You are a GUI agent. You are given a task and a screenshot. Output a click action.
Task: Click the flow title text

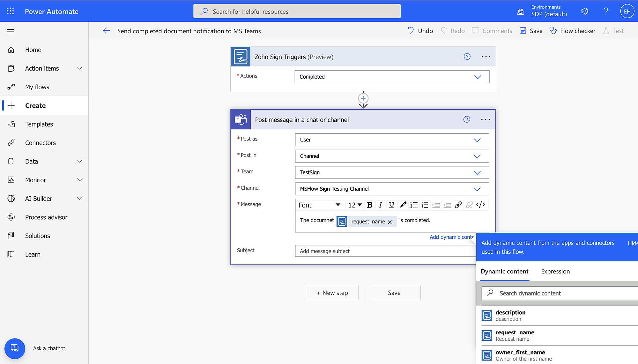(x=189, y=31)
